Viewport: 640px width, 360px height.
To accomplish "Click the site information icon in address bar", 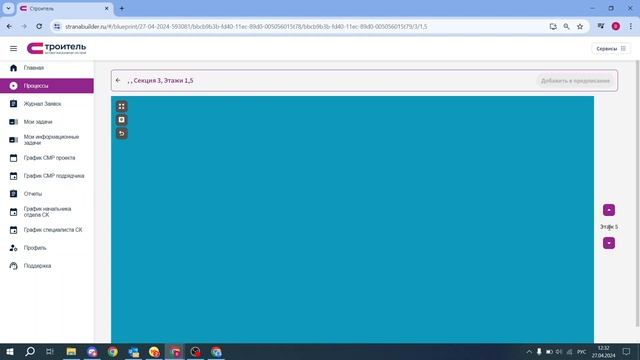I will pyautogui.click(x=57, y=27).
